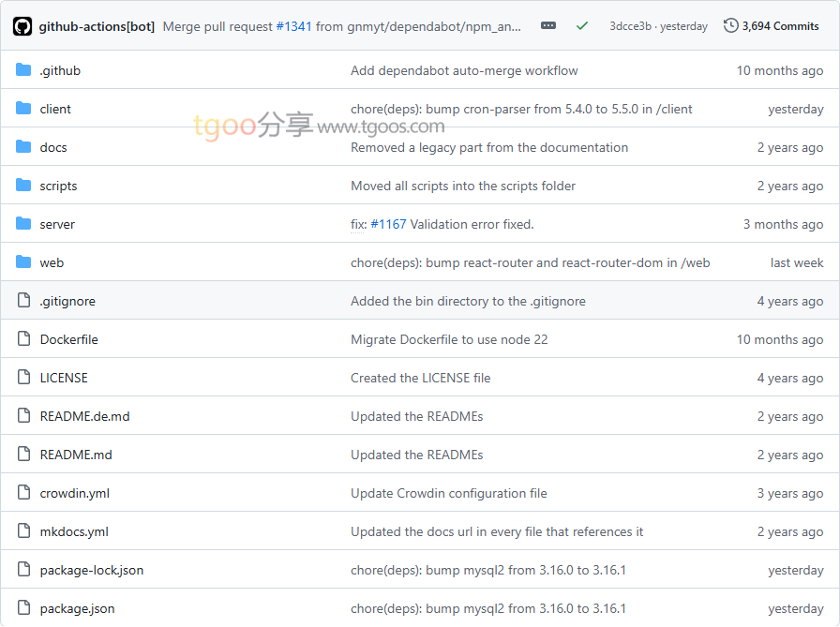Open issue #1167 link in server row
This screenshot has height=627, width=840.
click(x=388, y=224)
